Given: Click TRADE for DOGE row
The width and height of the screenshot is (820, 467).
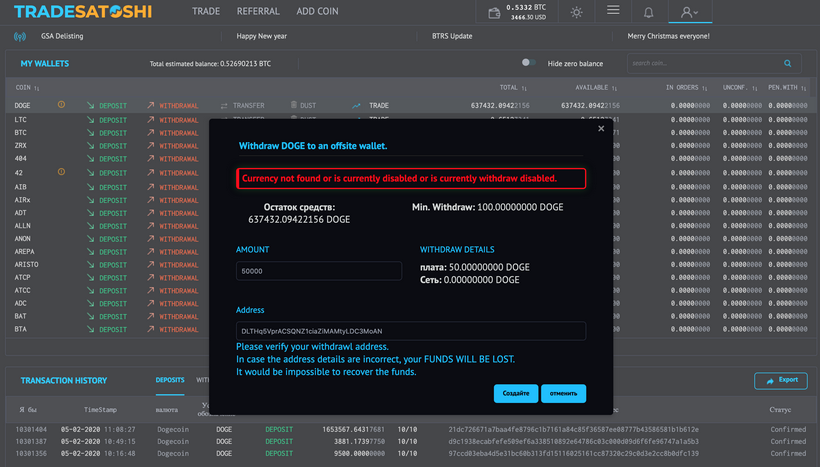Looking at the screenshot, I should [x=379, y=106].
